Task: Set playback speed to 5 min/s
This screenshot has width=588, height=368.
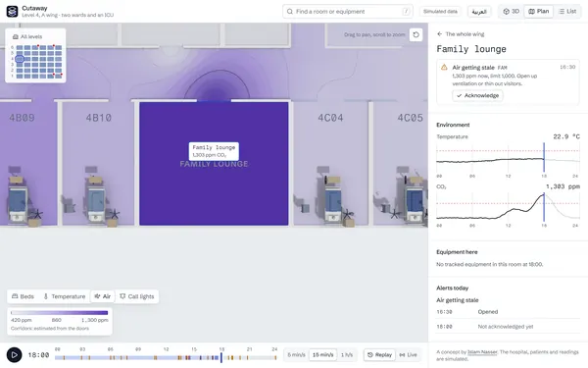Action: click(296, 355)
